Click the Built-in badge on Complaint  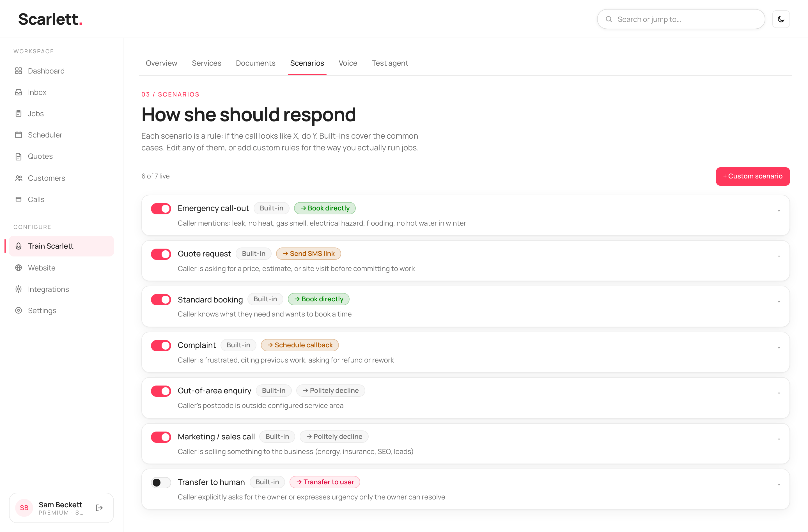tap(238, 345)
